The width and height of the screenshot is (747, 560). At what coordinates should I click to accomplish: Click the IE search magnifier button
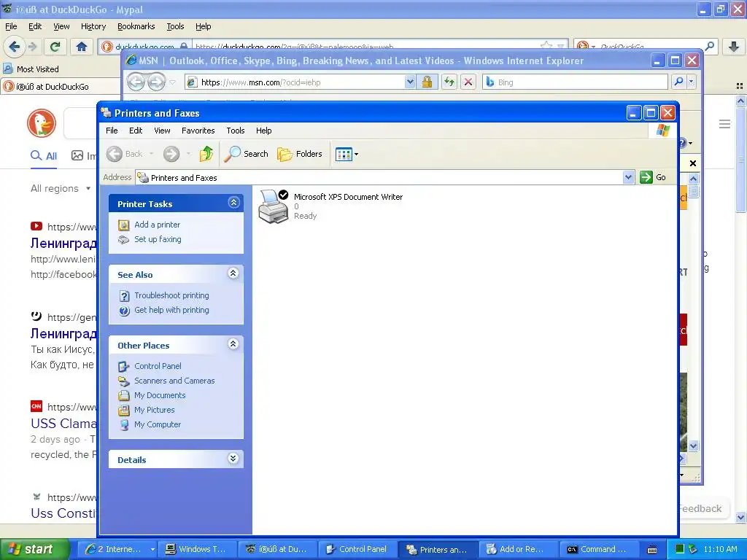pyautogui.click(x=679, y=82)
